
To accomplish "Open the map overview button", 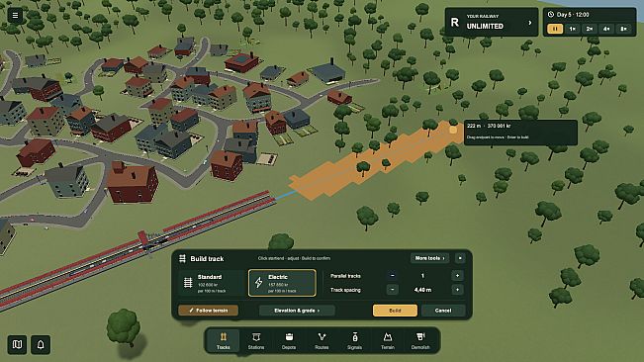I will pos(17,344).
